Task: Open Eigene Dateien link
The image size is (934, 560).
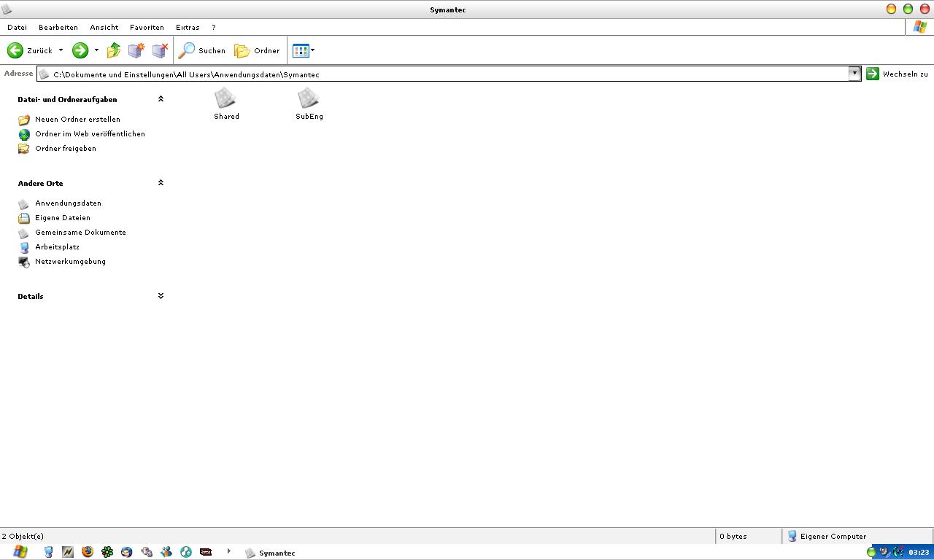Action: click(x=63, y=217)
